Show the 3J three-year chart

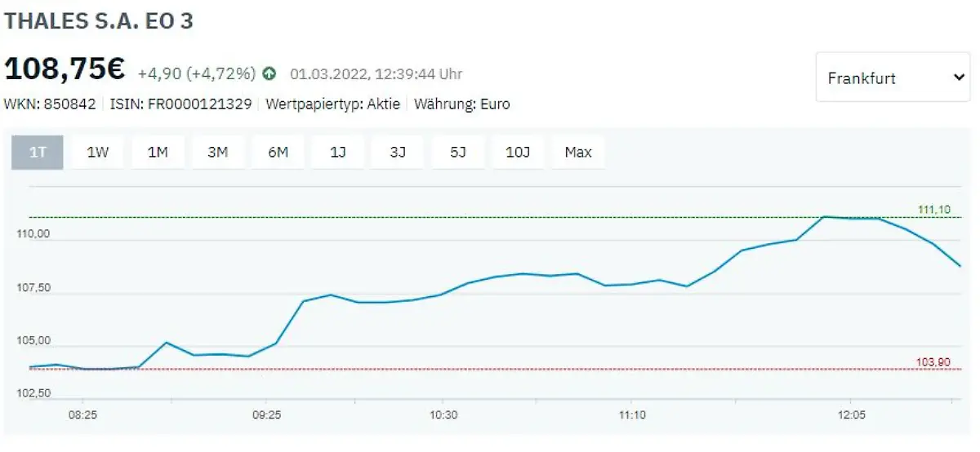point(398,153)
